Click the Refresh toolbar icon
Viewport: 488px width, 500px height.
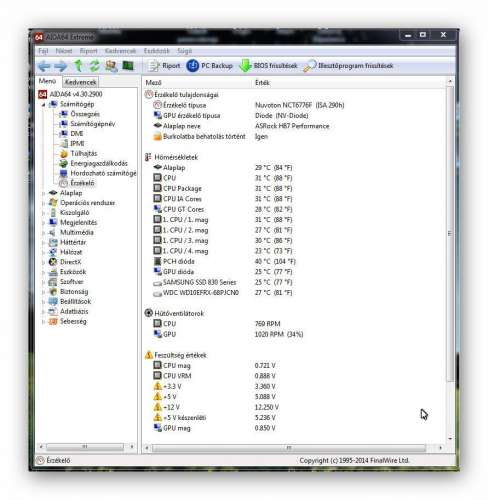[x=95, y=66]
